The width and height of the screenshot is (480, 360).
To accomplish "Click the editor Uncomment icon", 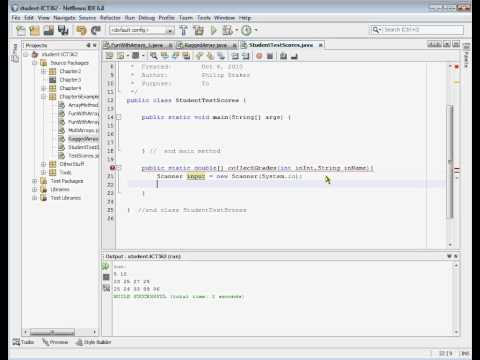I will pos(294,56).
